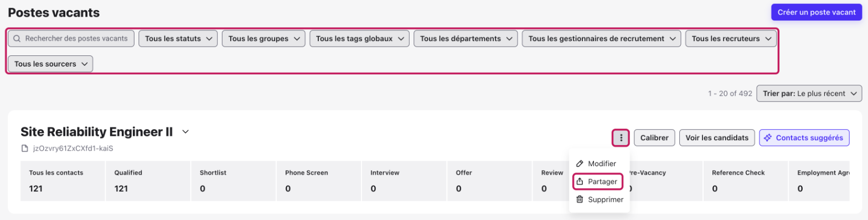Open the Tous les groupes filter

point(263,39)
